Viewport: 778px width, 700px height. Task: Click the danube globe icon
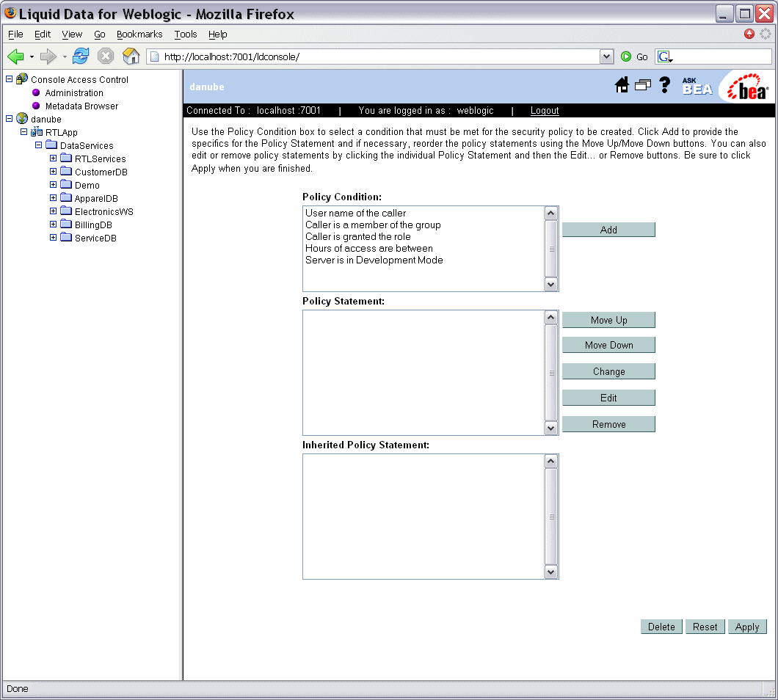pos(22,119)
